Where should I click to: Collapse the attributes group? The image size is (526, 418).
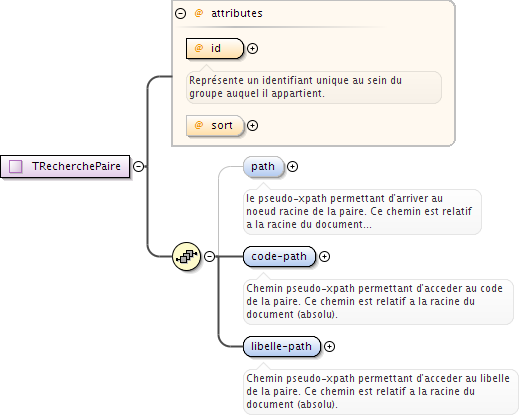[180, 13]
